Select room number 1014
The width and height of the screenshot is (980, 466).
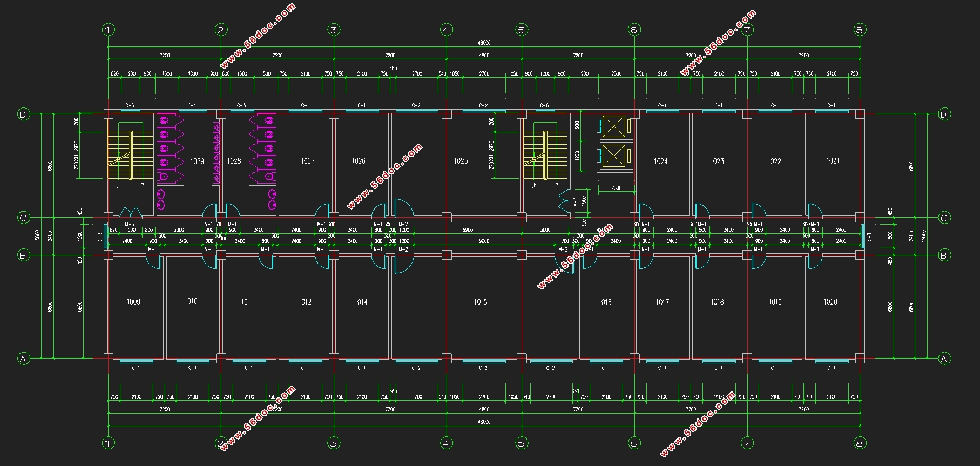tap(361, 302)
